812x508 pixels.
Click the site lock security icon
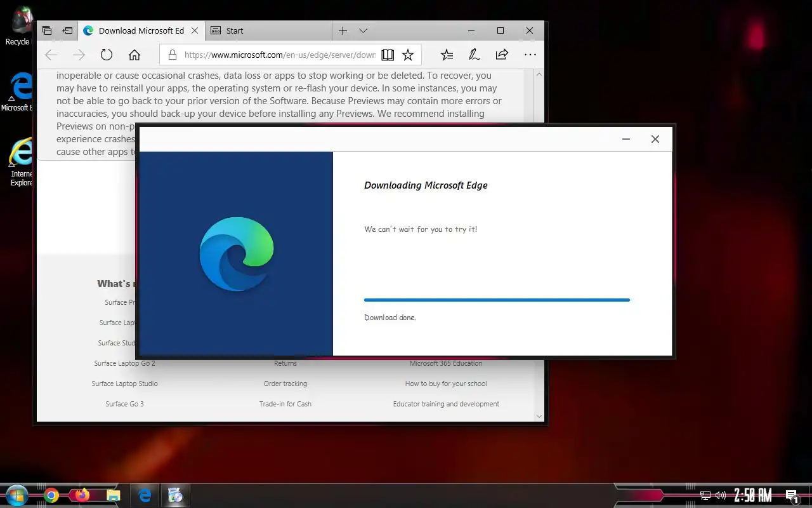[172, 55]
